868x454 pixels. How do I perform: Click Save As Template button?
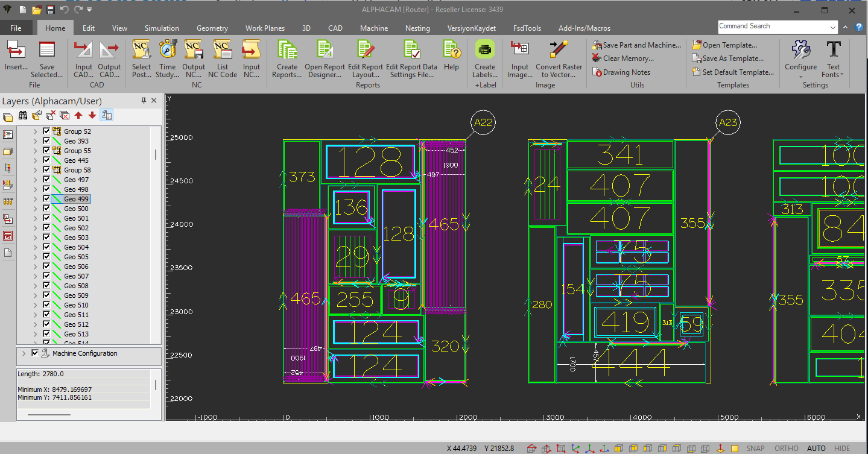[x=728, y=58]
